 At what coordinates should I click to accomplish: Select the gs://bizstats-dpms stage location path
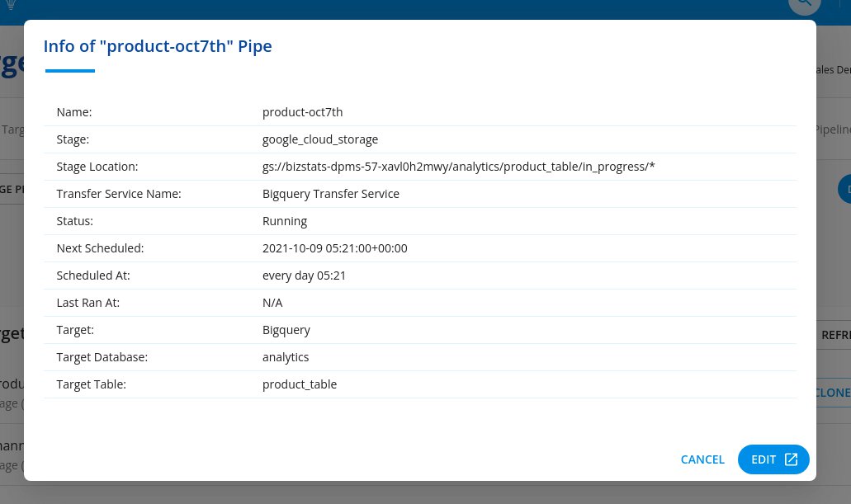click(459, 167)
